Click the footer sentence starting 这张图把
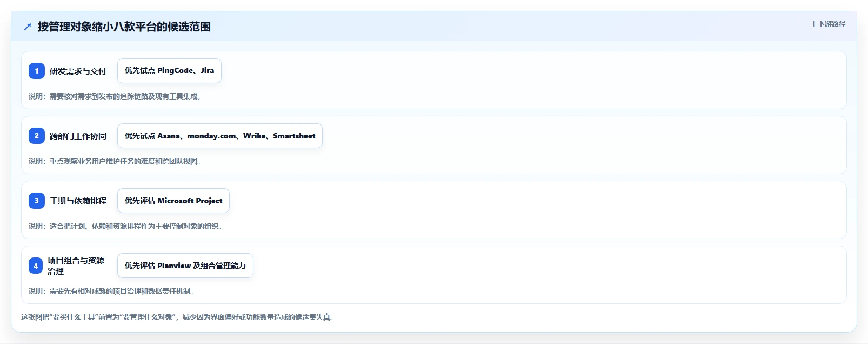 point(178,317)
